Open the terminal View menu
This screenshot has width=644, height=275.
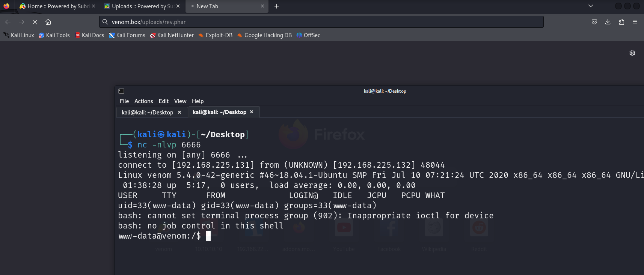tap(180, 101)
